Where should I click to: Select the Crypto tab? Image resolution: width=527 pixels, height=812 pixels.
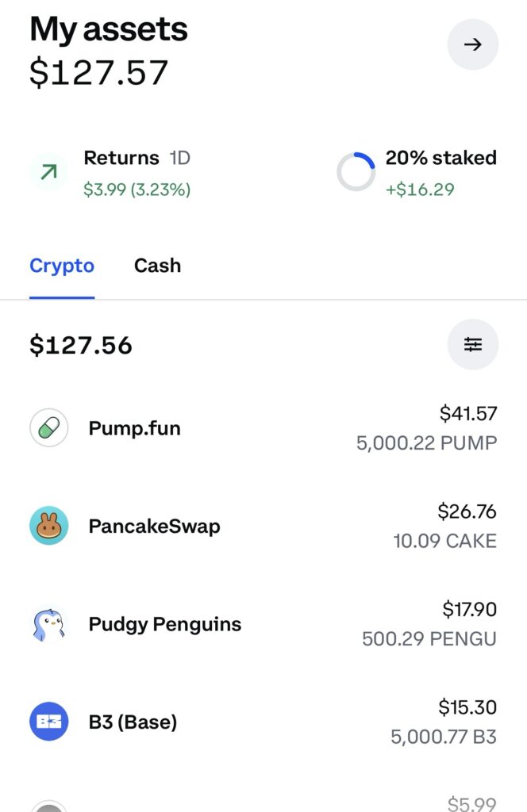(62, 266)
